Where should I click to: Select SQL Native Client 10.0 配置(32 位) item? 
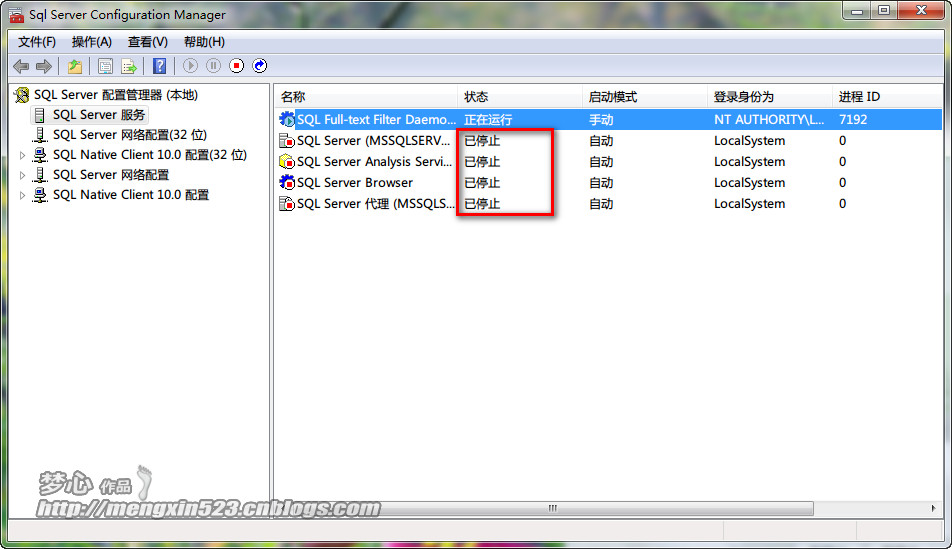tap(150, 155)
